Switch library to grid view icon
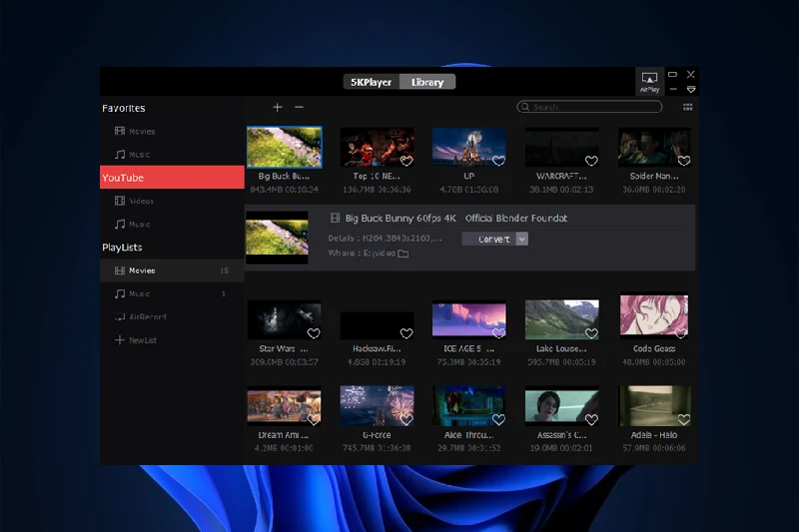The image size is (799, 532). pos(687,107)
